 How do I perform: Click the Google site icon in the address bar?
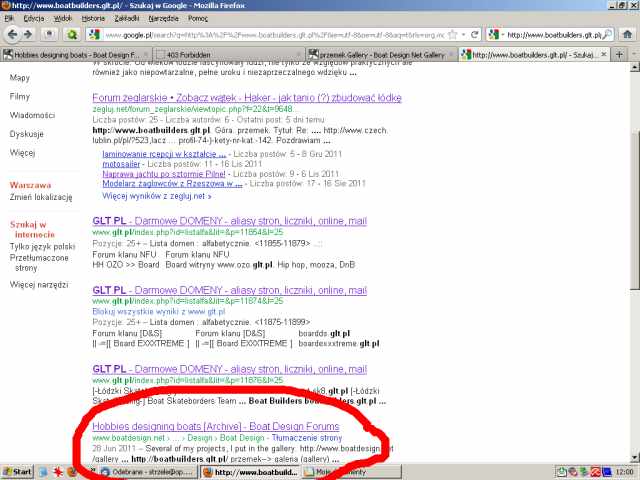coord(95,35)
